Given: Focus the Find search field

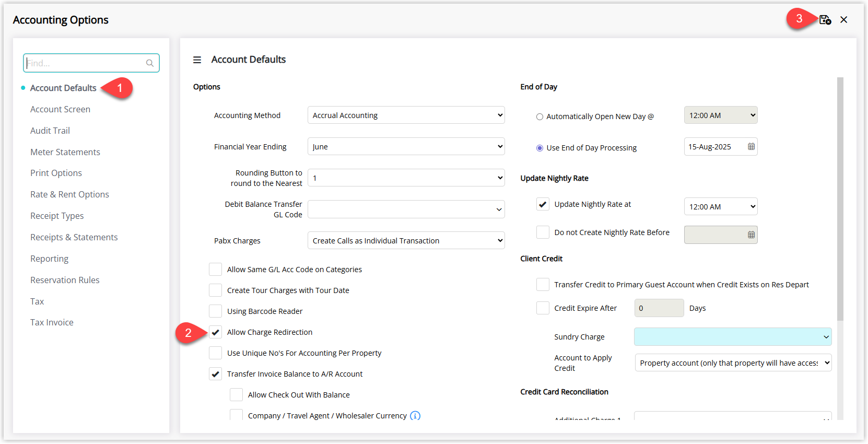Looking at the screenshot, I should click(x=91, y=63).
